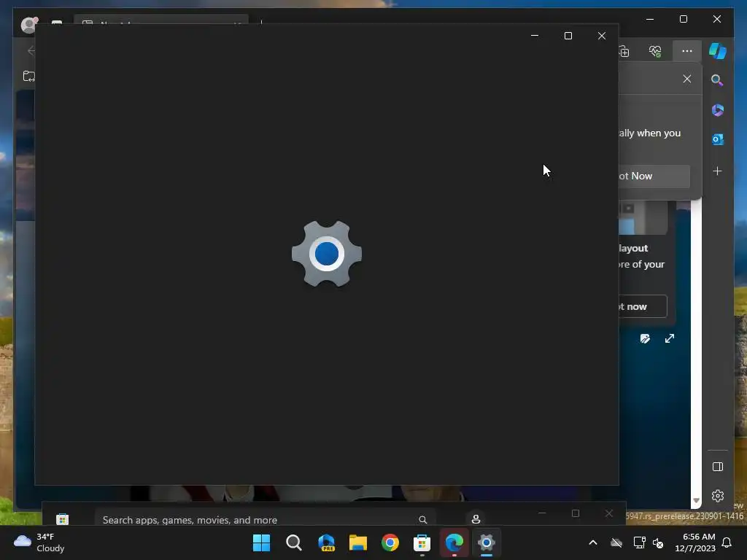747x560 pixels.
Task: Open Collections icon in Edge toolbar
Action: point(624,51)
